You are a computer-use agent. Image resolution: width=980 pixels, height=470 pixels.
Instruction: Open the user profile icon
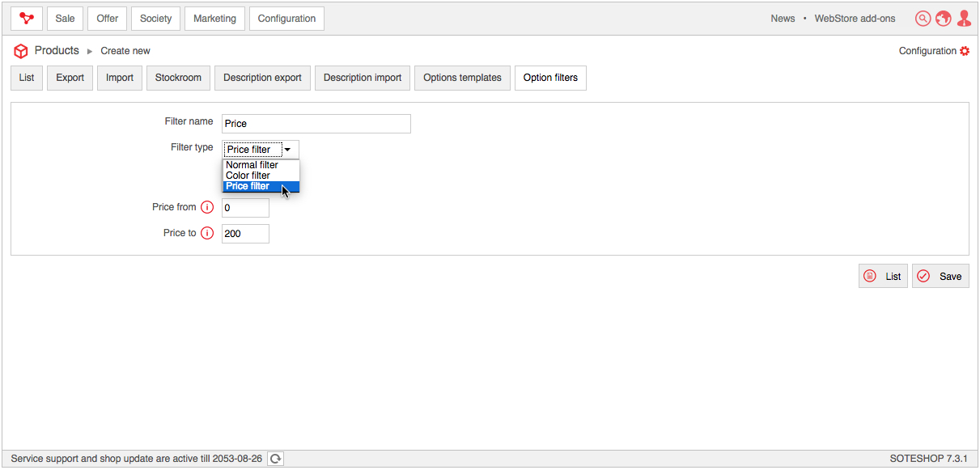pos(963,18)
